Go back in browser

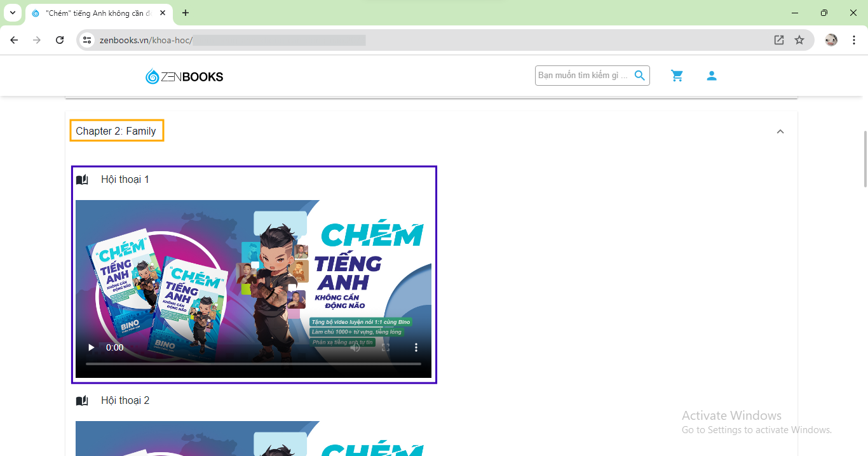pyautogui.click(x=14, y=40)
